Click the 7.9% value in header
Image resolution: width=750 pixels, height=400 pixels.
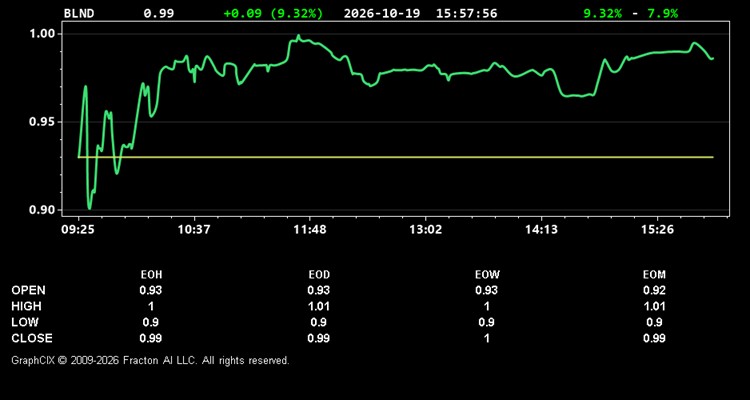click(x=662, y=13)
